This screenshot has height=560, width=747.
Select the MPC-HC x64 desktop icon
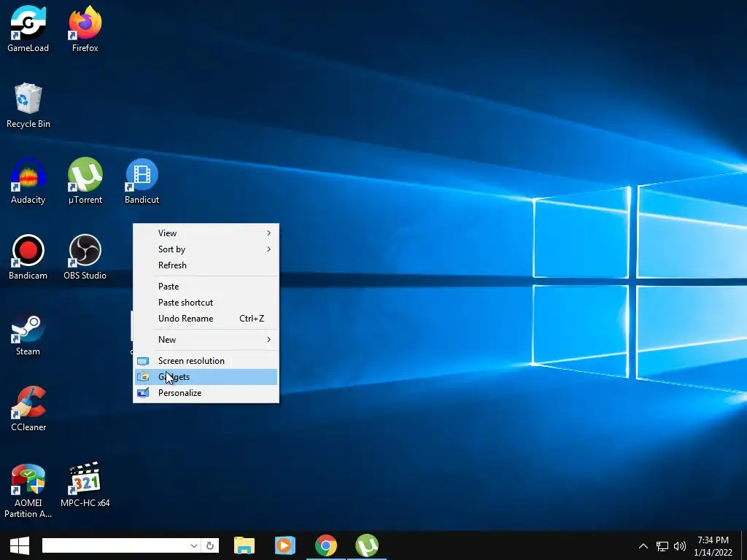tap(85, 484)
